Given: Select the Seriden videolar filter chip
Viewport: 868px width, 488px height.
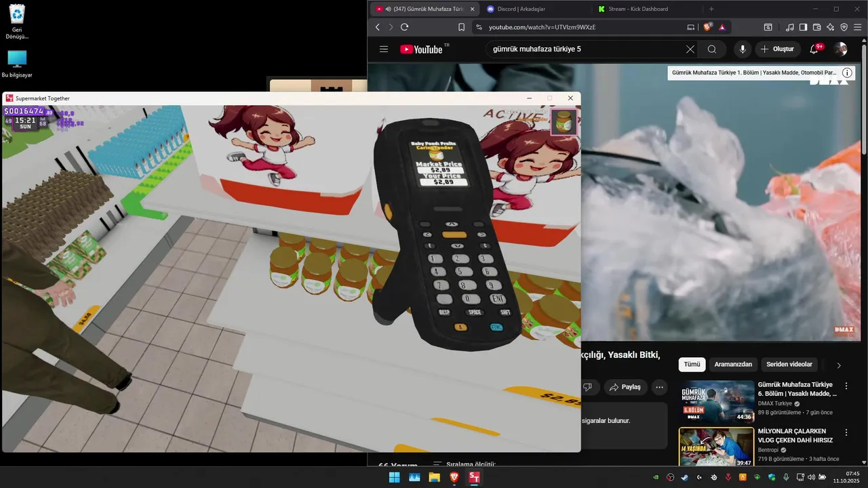Looking at the screenshot, I should click(789, 365).
